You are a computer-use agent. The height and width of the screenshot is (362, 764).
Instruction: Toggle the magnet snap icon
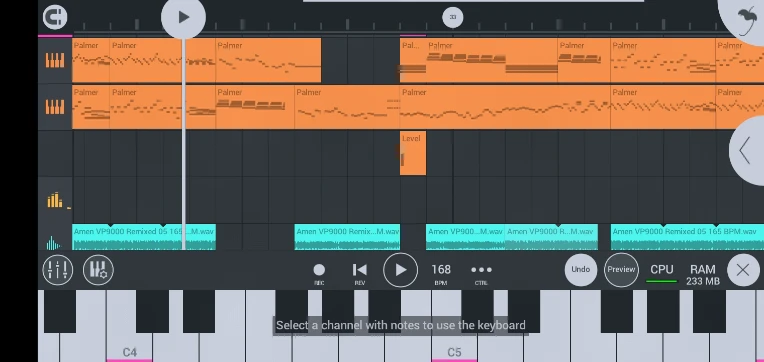pyautogui.click(x=55, y=17)
